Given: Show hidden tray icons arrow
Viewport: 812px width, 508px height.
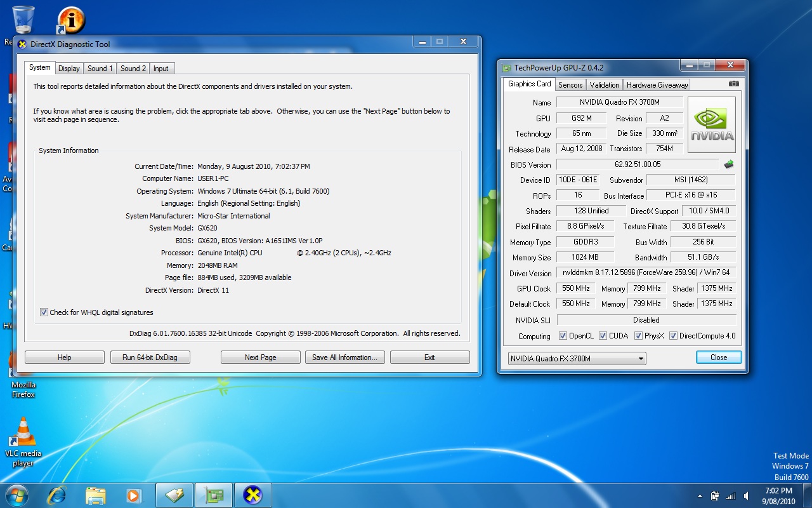Looking at the screenshot, I should click(x=700, y=496).
